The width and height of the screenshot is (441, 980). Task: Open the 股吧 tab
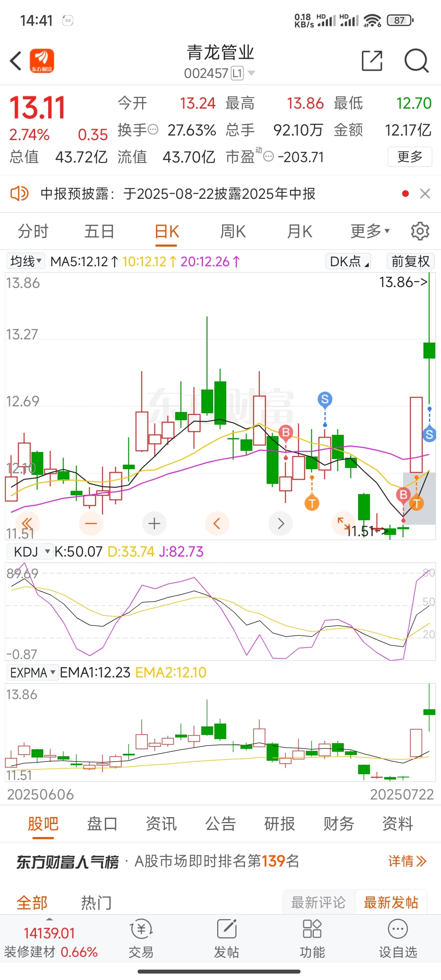pyautogui.click(x=43, y=823)
